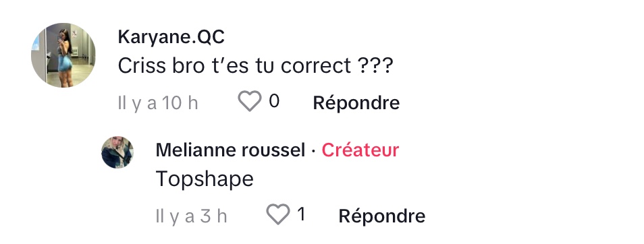
Task: Tap the Créateur badge label
Action: (360, 150)
